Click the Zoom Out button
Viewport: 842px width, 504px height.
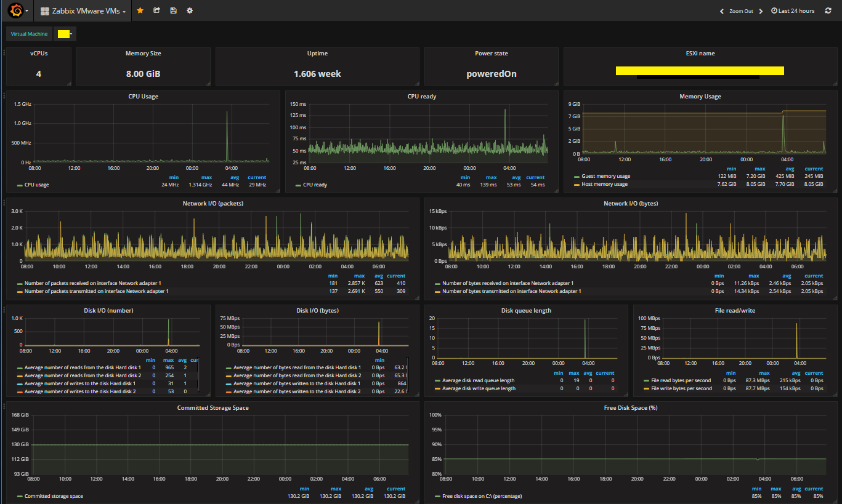click(741, 11)
